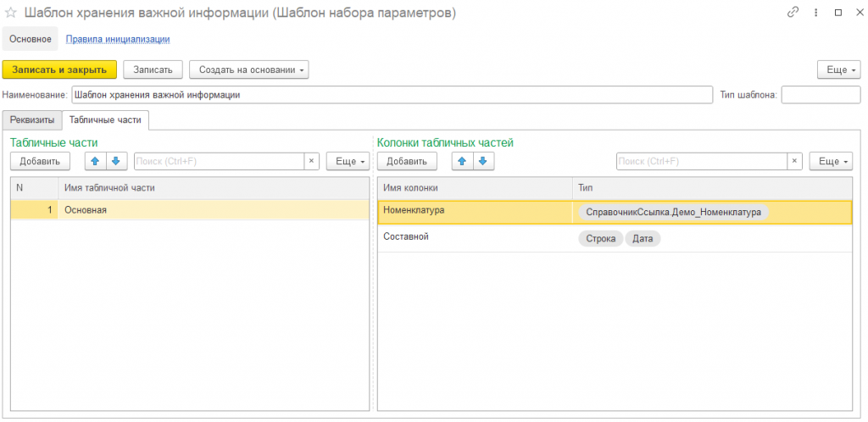Add window to favorites with star icon
Viewport: 868px width, 422px height.
10,14
